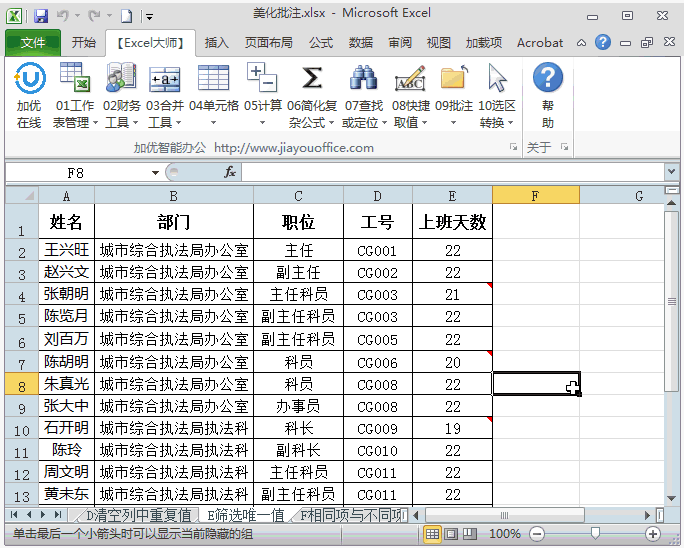684x548 pixels.
Task: Click the Excel application icon
Action: tap(14, 16)
